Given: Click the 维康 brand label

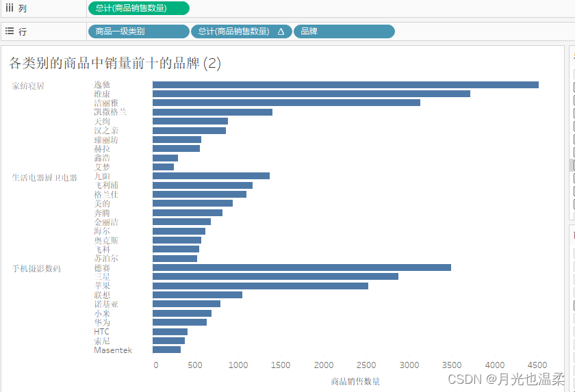Looking at the screenshot, I should 102,94.
